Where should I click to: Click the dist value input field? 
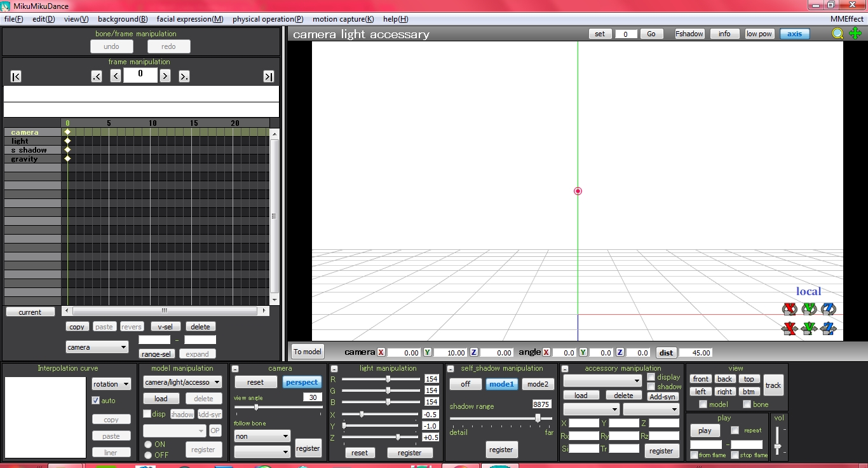(x=695, y=352)
